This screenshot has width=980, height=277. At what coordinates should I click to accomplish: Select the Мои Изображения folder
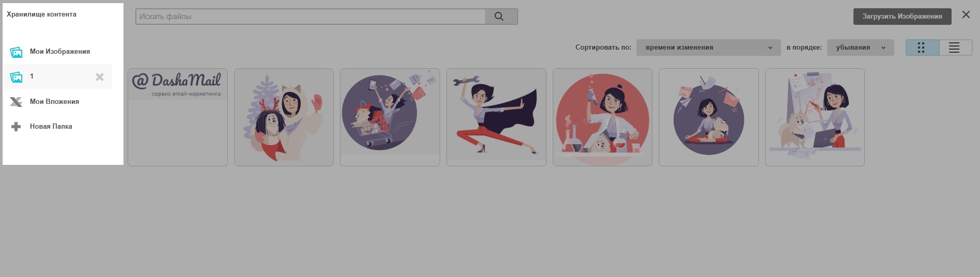(60, 52)
